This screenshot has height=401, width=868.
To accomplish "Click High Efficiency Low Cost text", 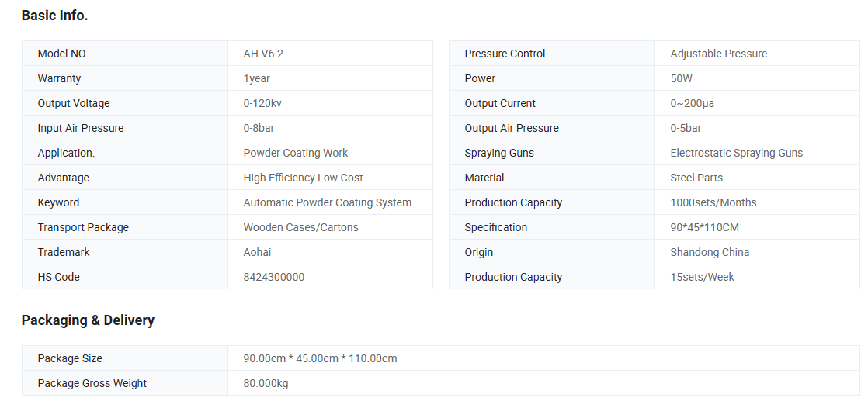I will coord(303,178).
